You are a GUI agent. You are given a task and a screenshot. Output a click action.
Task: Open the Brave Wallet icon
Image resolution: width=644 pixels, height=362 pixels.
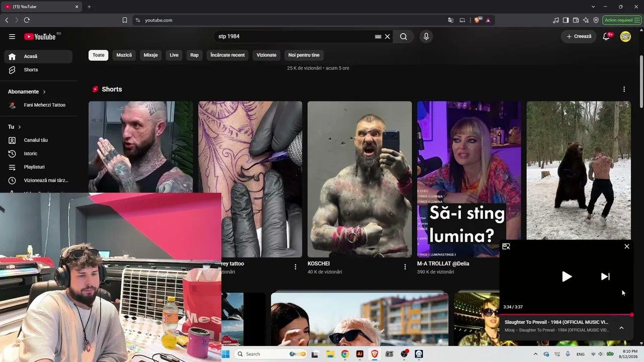(576, 20)
